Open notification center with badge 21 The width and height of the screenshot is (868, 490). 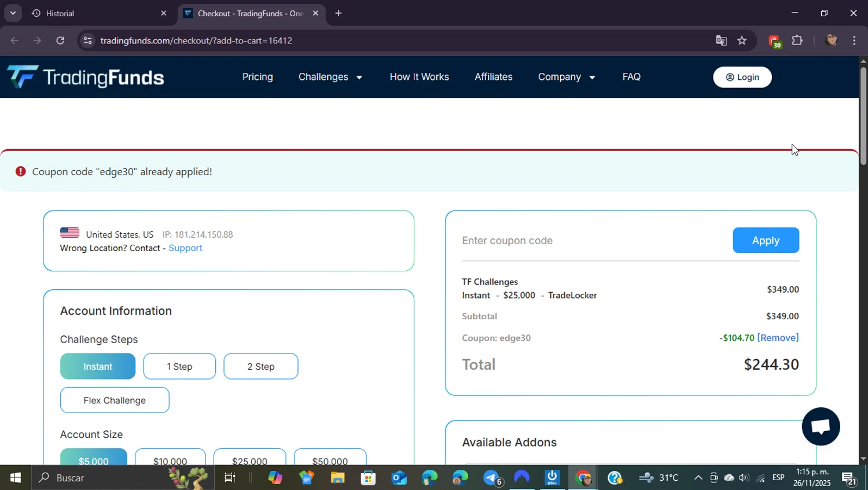(849, 478)
